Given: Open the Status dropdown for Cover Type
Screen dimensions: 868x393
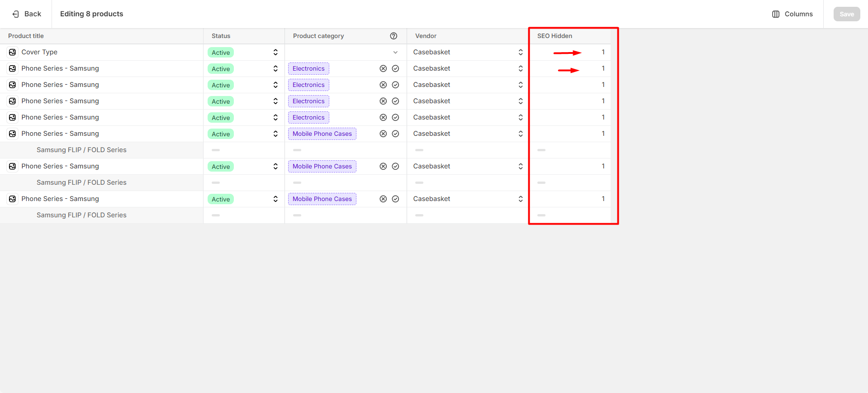Looking at the screenshot, I should tap(275, 52).
